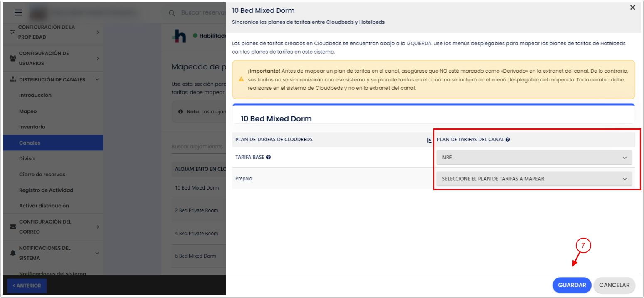The width and height of the screenshot is (644, 298).
Task: Select the 2 Bed Private Room row
Action: coord(199,210)
